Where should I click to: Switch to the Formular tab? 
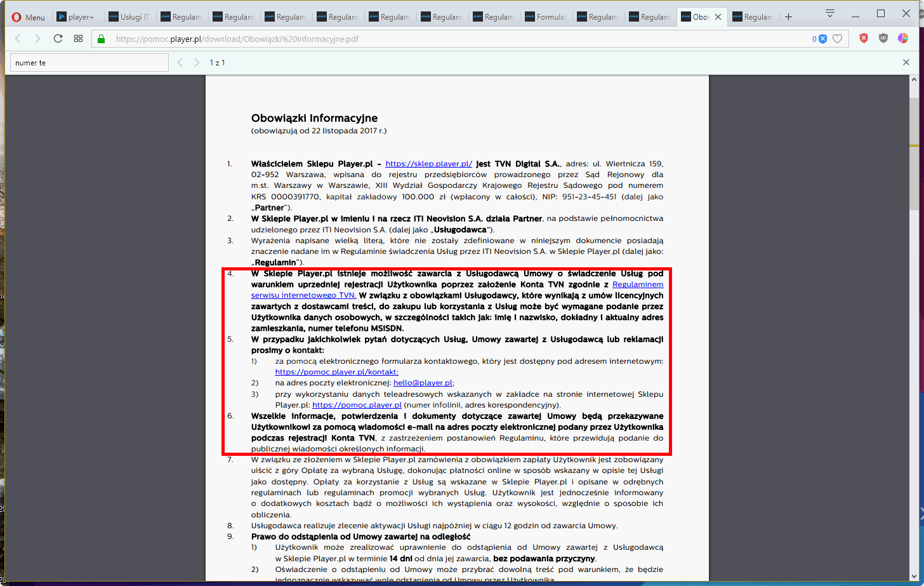click(x=545, y=17)
